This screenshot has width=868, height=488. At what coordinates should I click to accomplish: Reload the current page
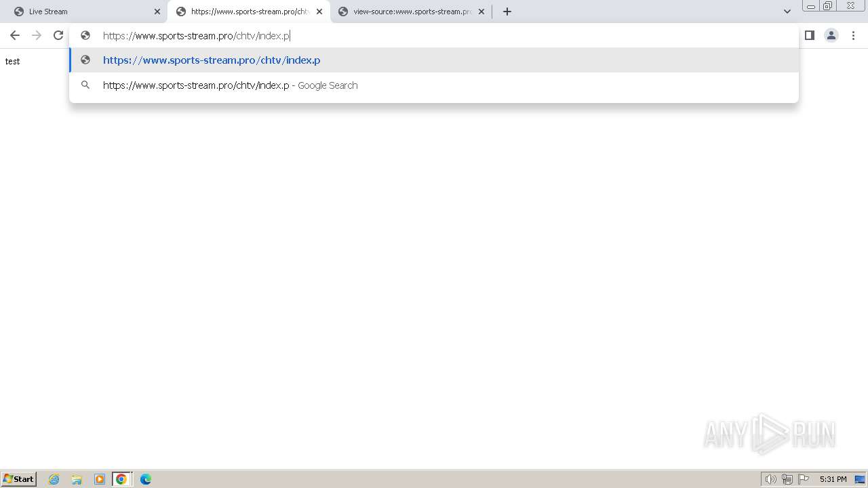point(58,35)
